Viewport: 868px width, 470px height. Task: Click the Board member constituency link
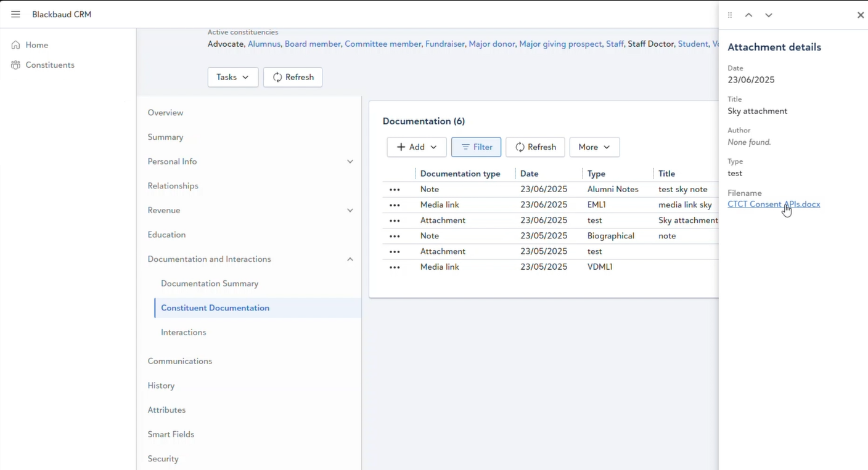tap(313, 44)
